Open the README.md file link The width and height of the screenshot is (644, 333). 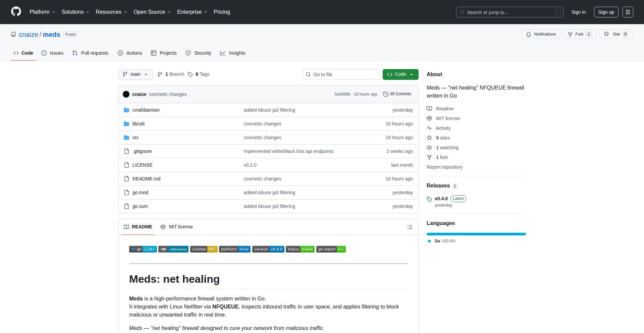[x=146, y=179]
